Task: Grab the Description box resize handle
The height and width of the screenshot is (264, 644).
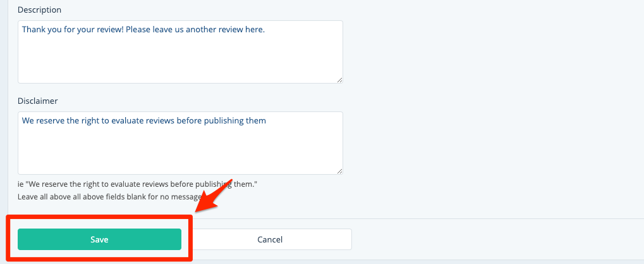Action: click(x=339, y=80)
